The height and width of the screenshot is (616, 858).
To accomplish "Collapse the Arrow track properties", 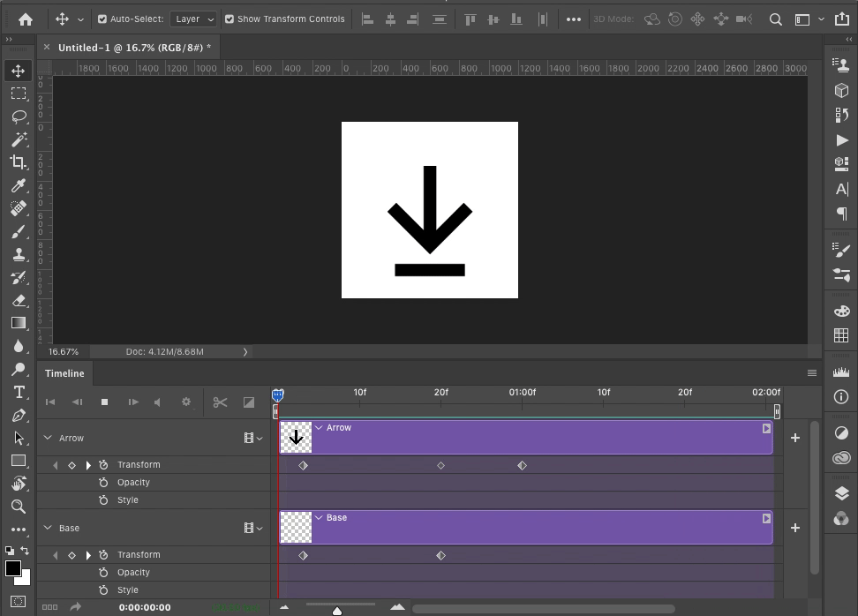I will pos(48,437).
